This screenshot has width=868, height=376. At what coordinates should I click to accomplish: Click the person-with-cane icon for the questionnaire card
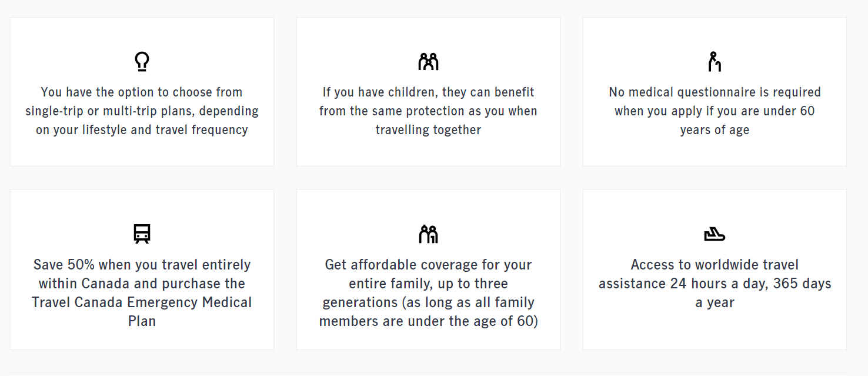714,62
